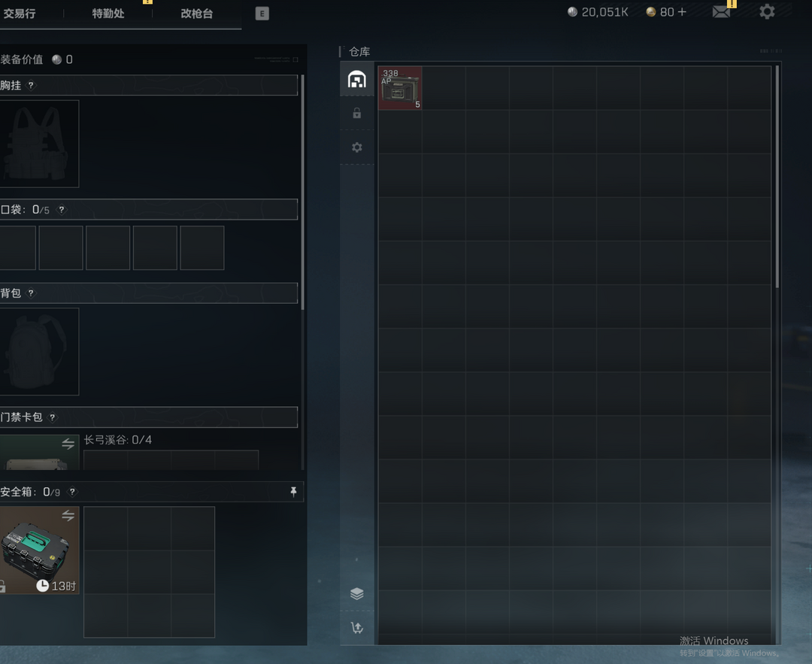Show help for 口袋
812x664 pixels.
(x=62, y=210)
